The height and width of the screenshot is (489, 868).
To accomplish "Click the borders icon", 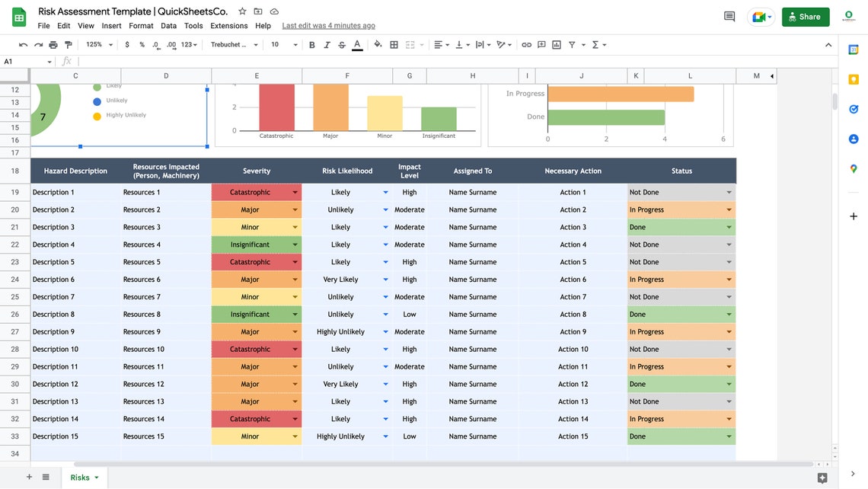I will (394, 44).
